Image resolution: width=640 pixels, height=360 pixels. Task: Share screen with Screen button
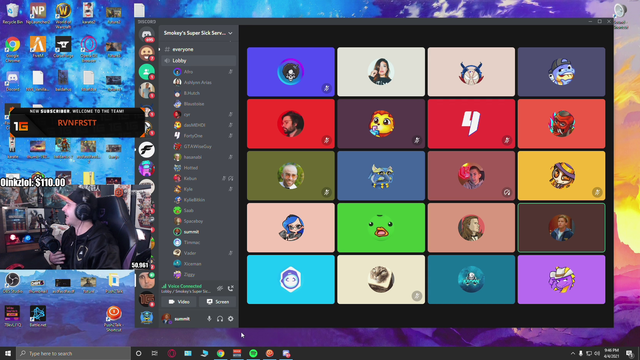point(217,302)
